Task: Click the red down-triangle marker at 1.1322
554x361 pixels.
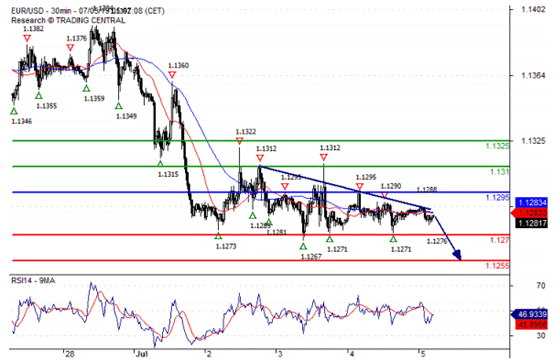Action: pyautogui.click(x=239, y=141)
